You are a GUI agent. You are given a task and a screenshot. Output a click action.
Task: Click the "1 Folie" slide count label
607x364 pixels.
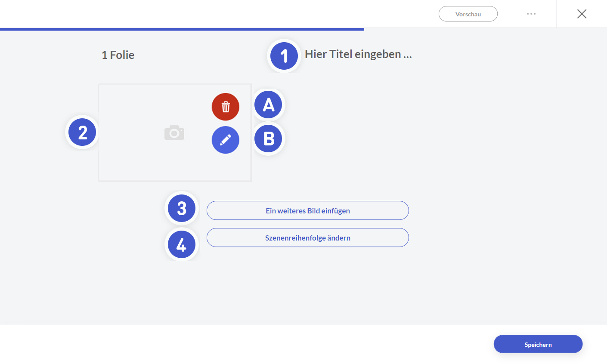(x=118, y=55)
